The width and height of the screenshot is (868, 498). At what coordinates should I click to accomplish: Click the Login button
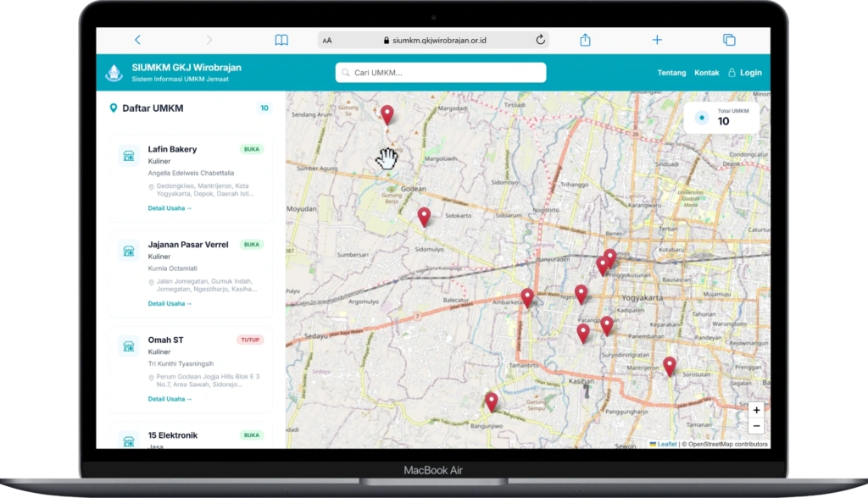(745, 73)
